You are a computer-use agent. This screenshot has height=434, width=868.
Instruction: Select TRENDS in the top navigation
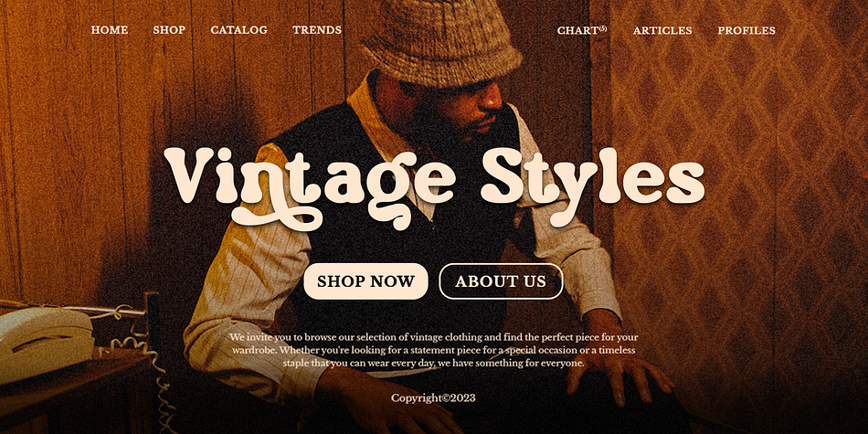317,30
